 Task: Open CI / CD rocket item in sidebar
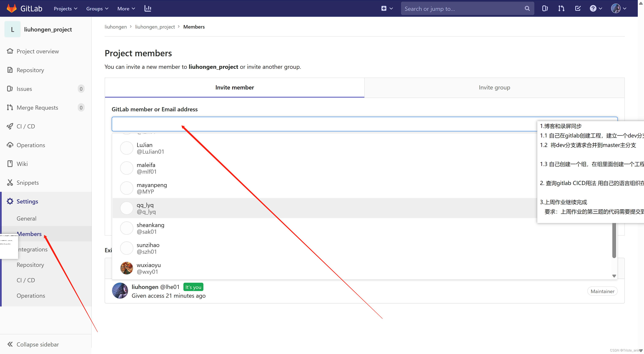(25, 126)
